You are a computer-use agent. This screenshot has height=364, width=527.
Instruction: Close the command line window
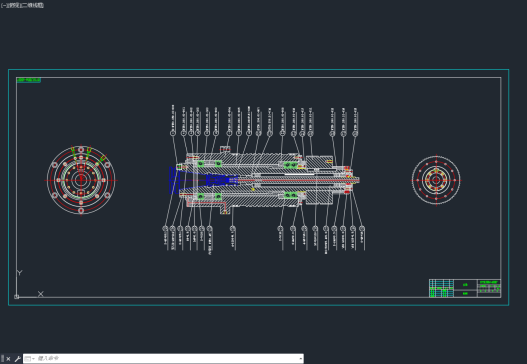pyautogui.click(x=8, y=359)
